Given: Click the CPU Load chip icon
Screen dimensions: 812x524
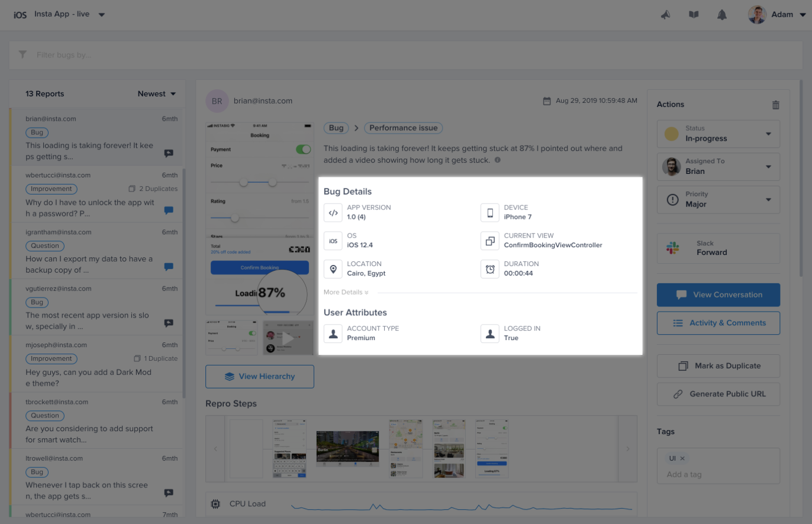Looking at the screenshot, I should tap(216, 504).
